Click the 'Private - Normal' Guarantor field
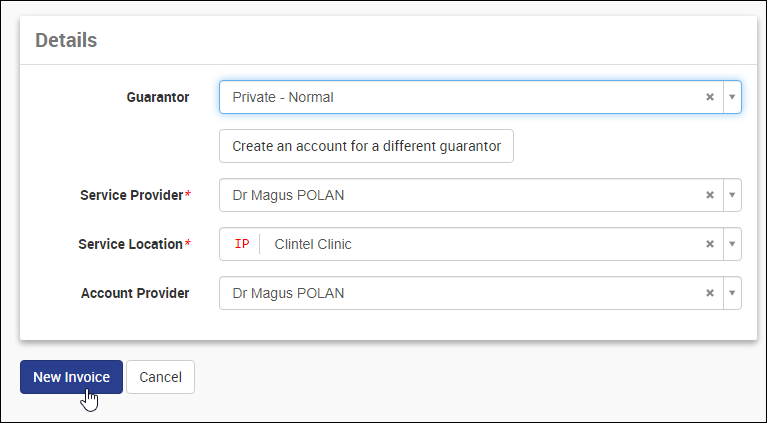 (x=283, y=97)
